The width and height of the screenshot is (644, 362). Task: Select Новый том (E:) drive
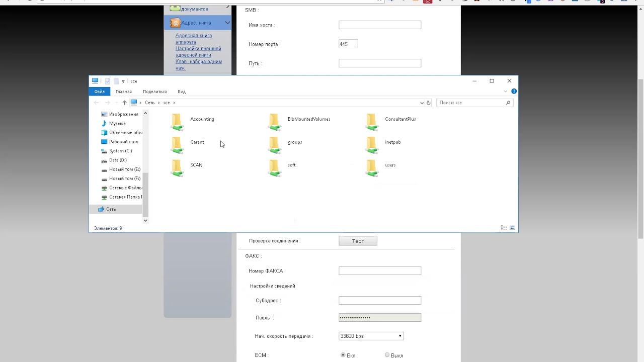coord(121,169)
